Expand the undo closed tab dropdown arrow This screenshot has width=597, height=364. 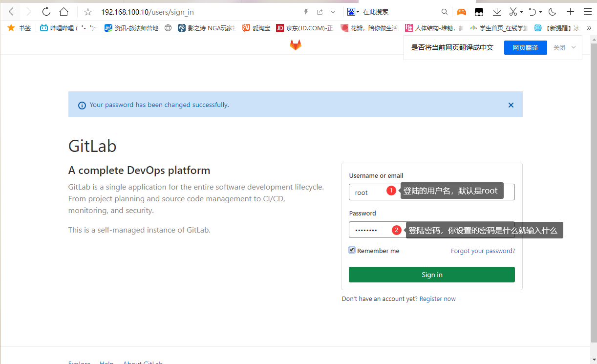[540, 12]
